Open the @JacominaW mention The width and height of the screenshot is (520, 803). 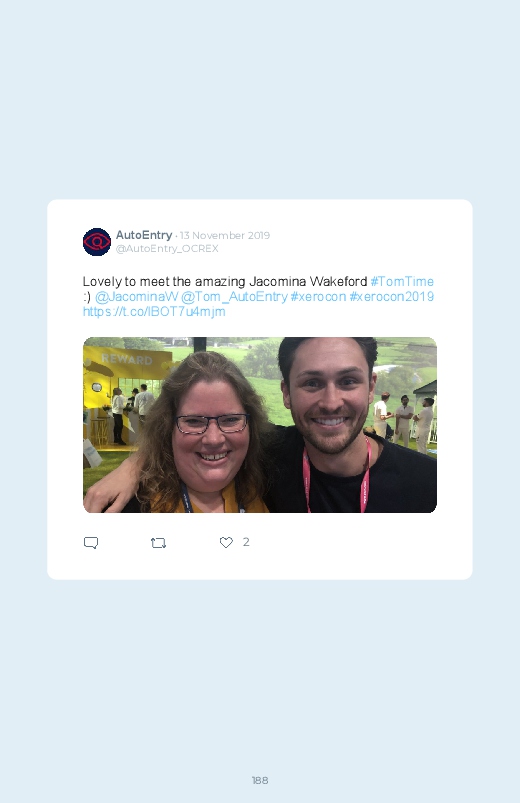136,297
